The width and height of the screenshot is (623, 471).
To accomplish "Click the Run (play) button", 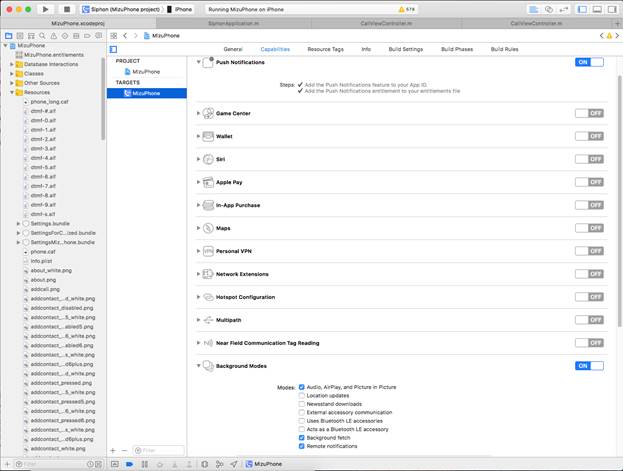I will coord(45,9).
